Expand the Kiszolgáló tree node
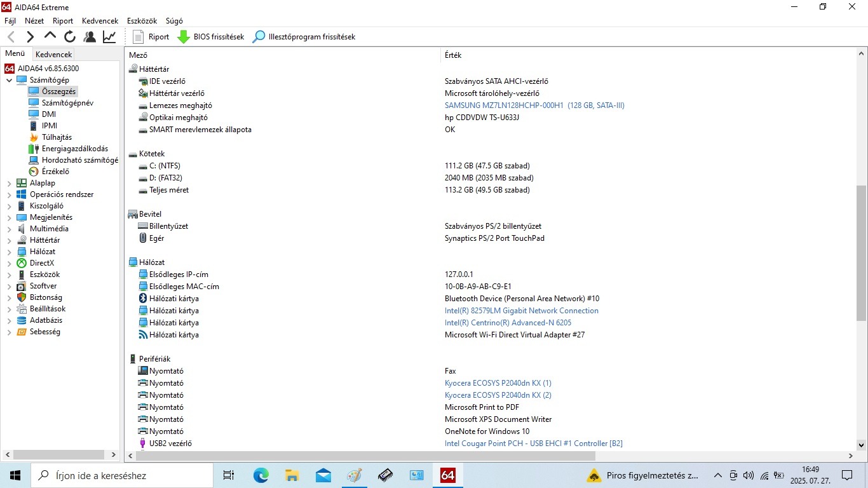Image resolution: width=868 pixels, height=488 pixels. click(9, 206)
